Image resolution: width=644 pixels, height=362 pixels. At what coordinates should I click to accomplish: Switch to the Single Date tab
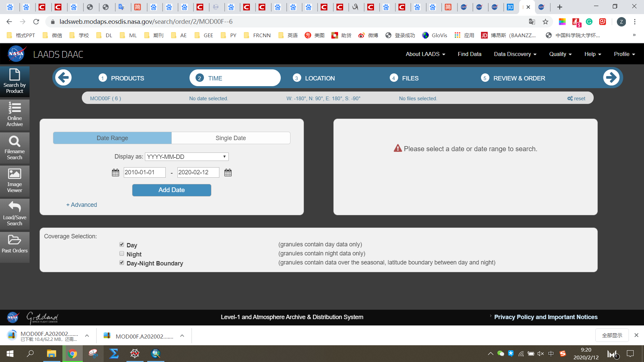click(230, 138)
